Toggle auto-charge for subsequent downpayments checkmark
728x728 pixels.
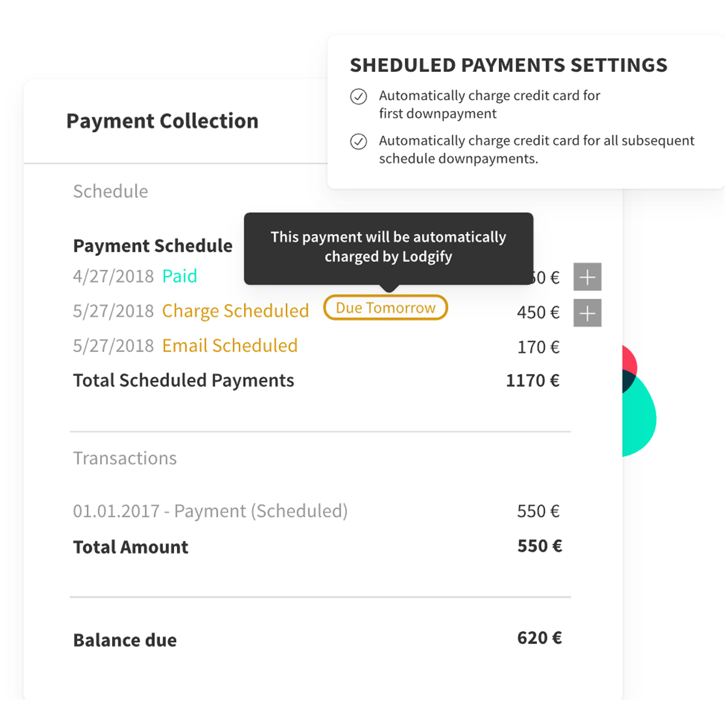358,142
